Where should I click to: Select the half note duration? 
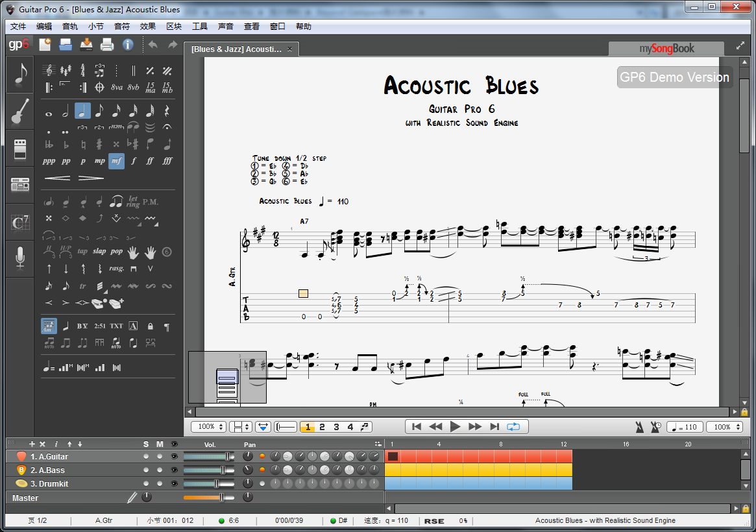(66, 111)
